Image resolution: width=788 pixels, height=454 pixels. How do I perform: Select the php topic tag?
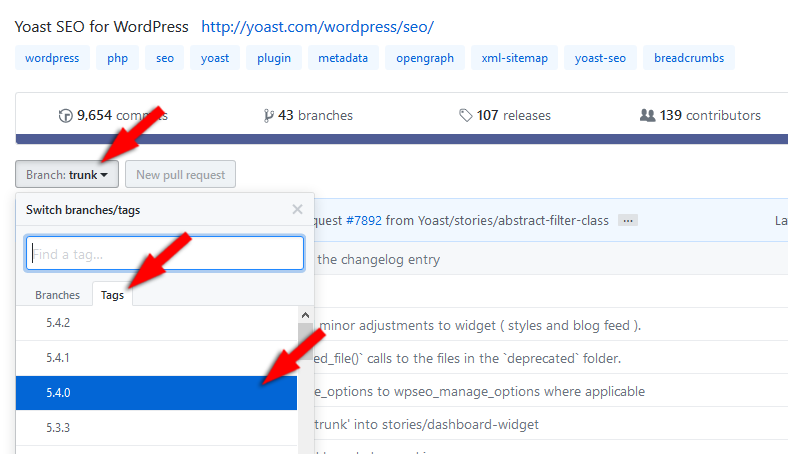coord(117,58)
